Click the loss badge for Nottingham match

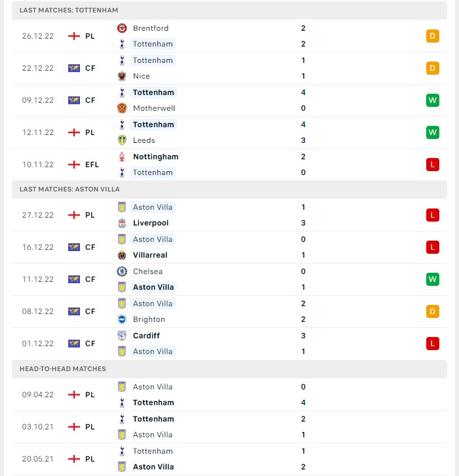(433, 165)
